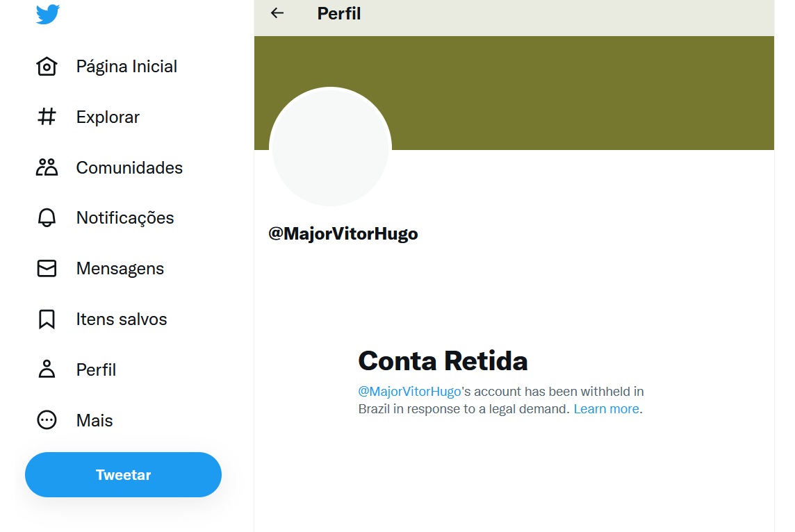This screenshot has height=532, width=795.
Task: Select the Explorar menu label
Action: tap(108, 117)
